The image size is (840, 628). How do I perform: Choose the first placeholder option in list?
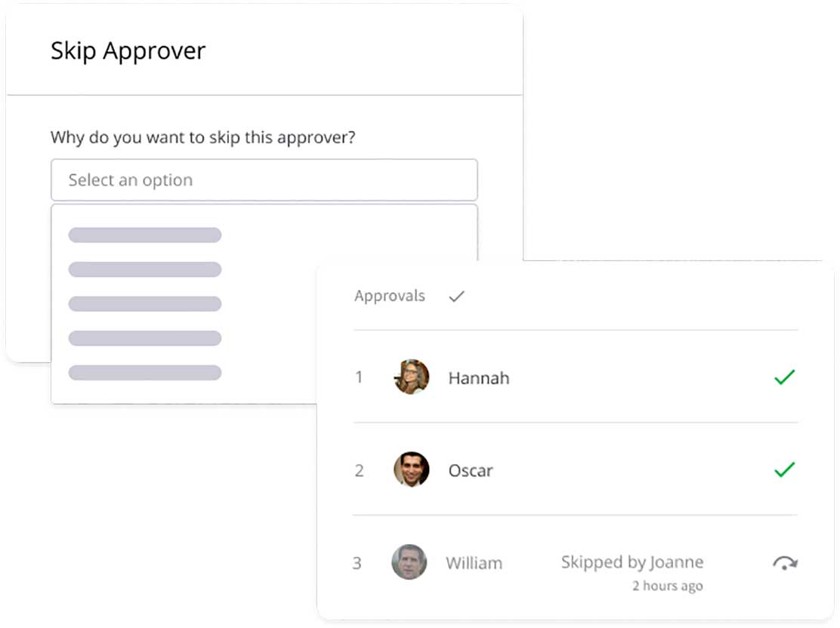click(x=145, y=235)
